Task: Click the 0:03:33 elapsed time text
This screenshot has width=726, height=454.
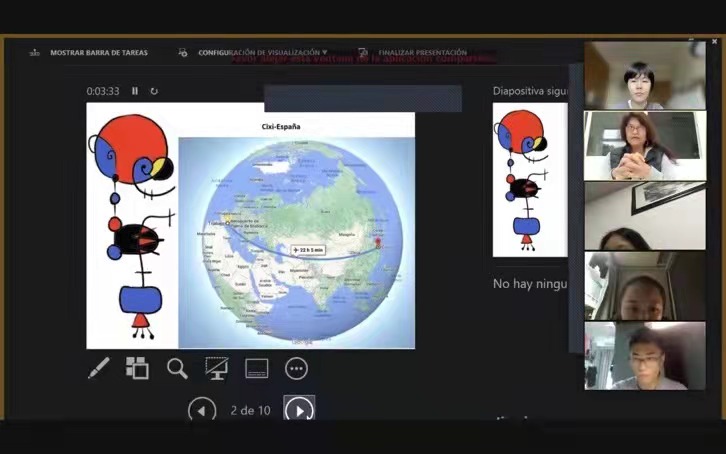Action: [103, 91]
